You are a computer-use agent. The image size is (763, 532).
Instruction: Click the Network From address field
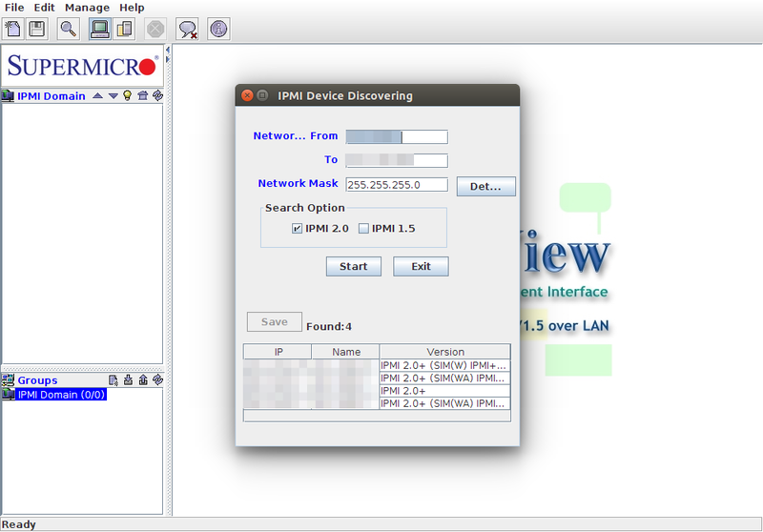point(397,136)
